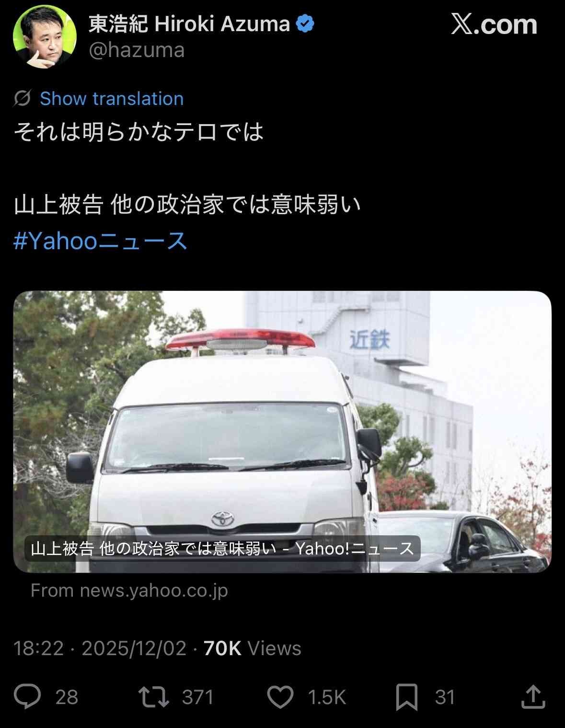Screen dimensions: 565x728
Task: Click the Grok translation slash icon
Action: pos(22,98)
